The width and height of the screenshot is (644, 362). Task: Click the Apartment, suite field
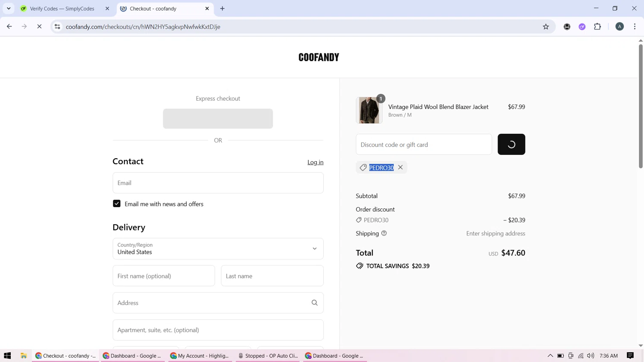(218, 330)
